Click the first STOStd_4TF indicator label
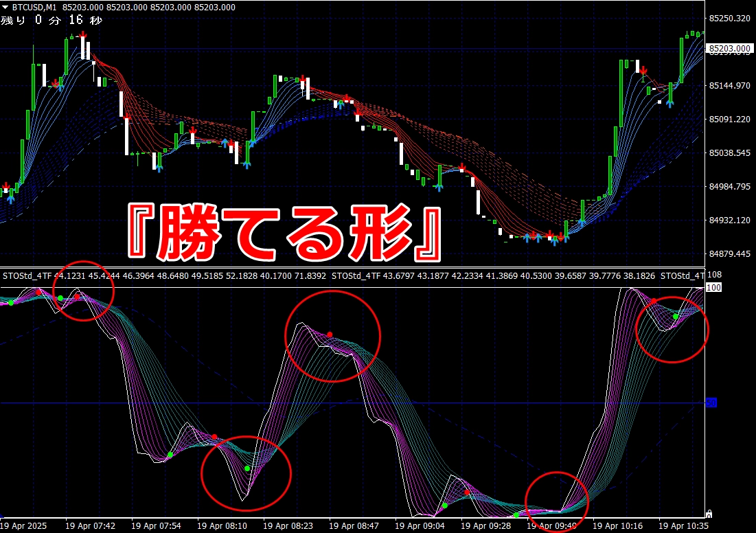The image size is (756, 533). pos(27,276)
